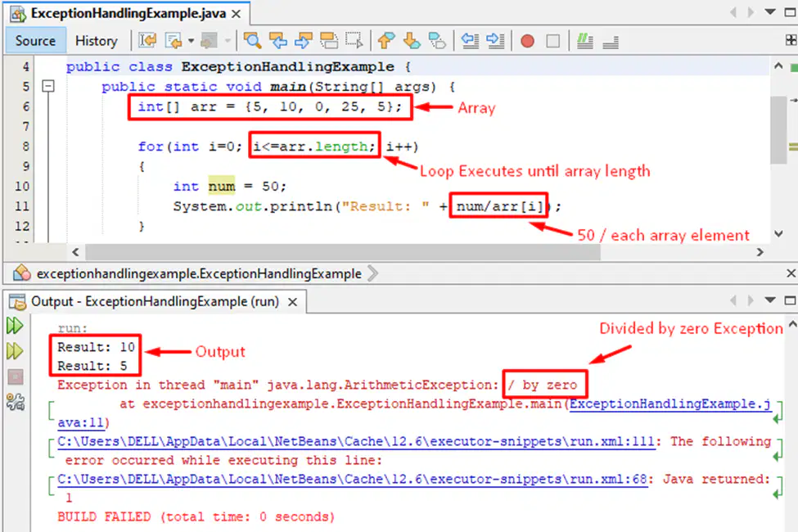The image size is (798, 532).
Task: Toggle Rectangular Selection icon
Action: pyautogui.click(x=354, y=40)
